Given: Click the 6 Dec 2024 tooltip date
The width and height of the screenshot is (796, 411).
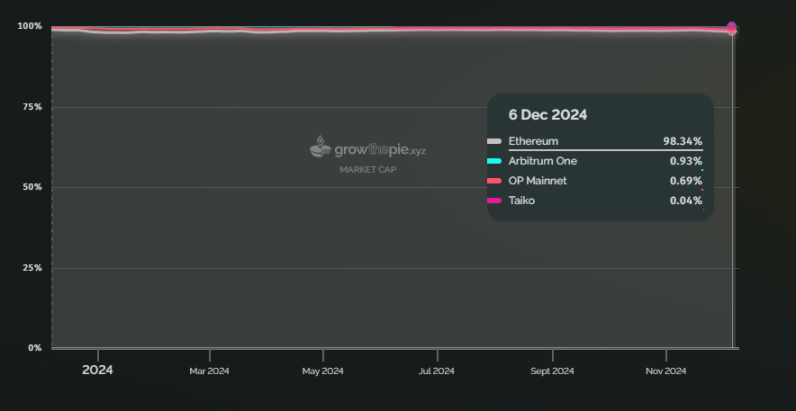Looking at the screenshot, I should coord(547,115).
